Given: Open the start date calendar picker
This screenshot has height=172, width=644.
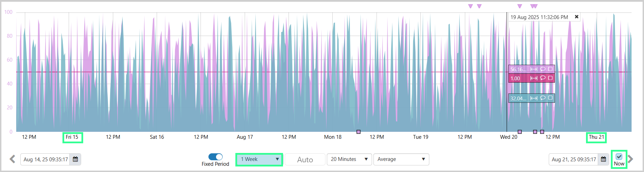Looking at the screenshot, I should click(75, 159).
